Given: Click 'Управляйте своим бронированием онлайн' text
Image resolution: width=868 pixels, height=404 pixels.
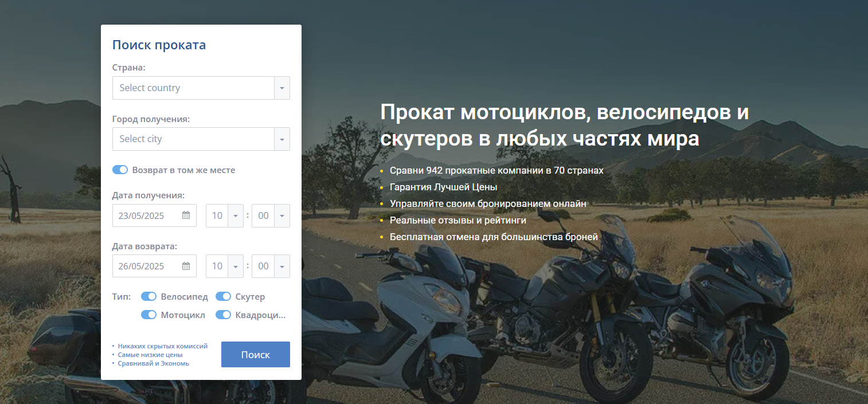Looking at the screenshot, I should pos(488,203).
